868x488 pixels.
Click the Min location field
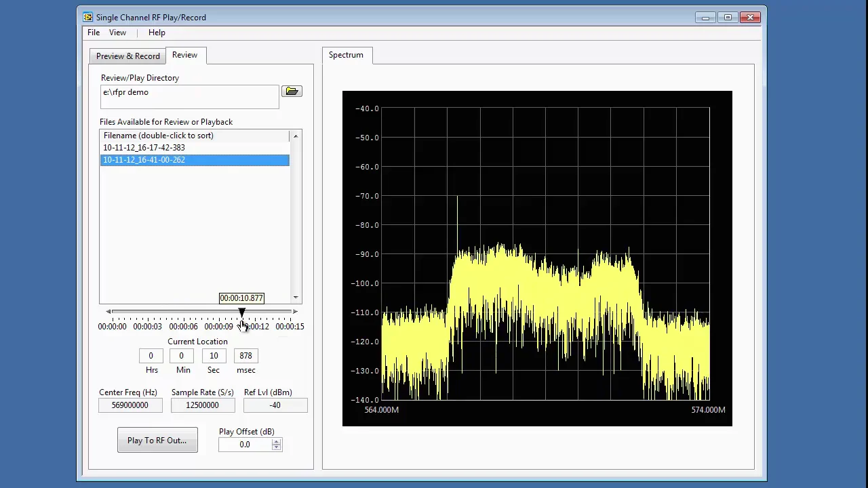(181, 356)
